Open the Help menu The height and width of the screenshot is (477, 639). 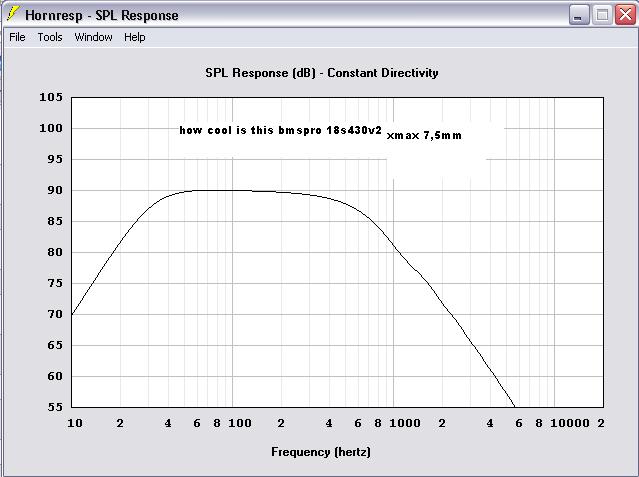tap(134, 37)
